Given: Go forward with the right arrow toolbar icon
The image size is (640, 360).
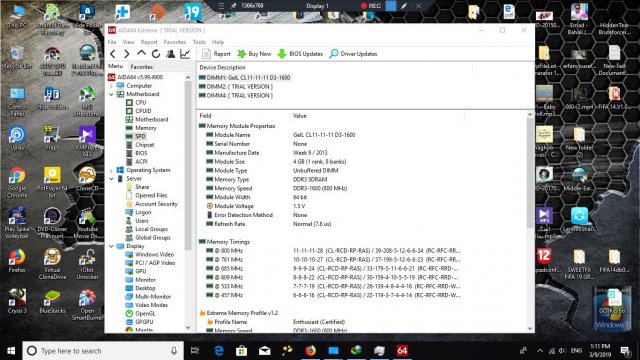Looking at the screenshot, I should [127, 54].
